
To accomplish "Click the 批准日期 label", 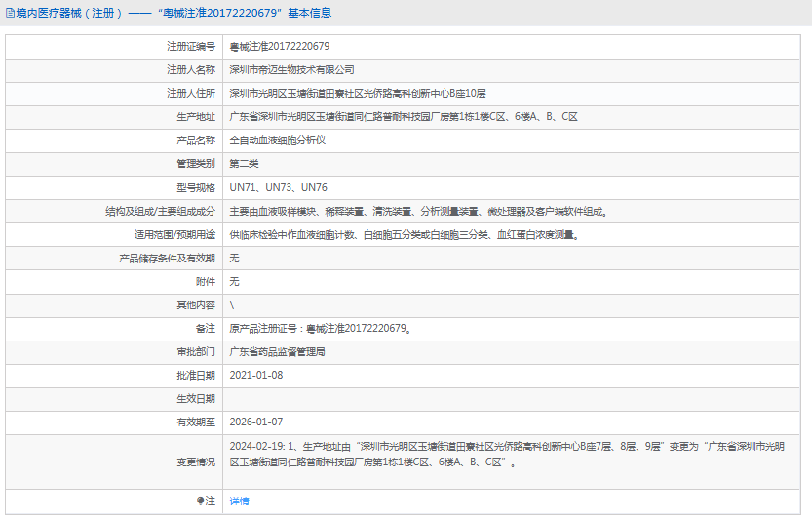I will coord(196,376).
